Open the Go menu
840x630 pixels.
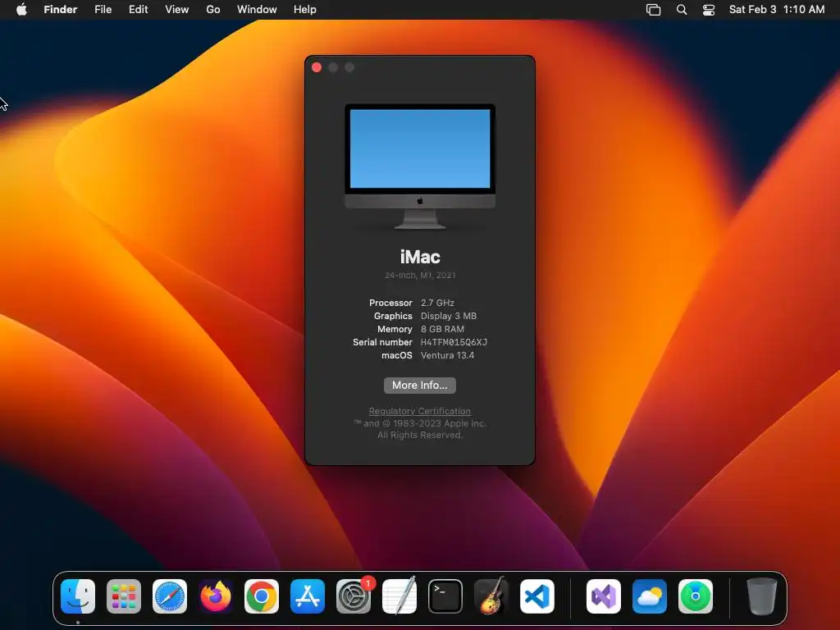[213, 10]
